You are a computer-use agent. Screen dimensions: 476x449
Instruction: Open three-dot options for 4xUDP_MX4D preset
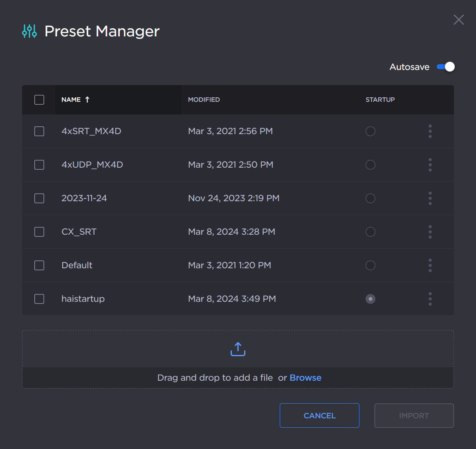pyautogui.click(x=430, y=165)
